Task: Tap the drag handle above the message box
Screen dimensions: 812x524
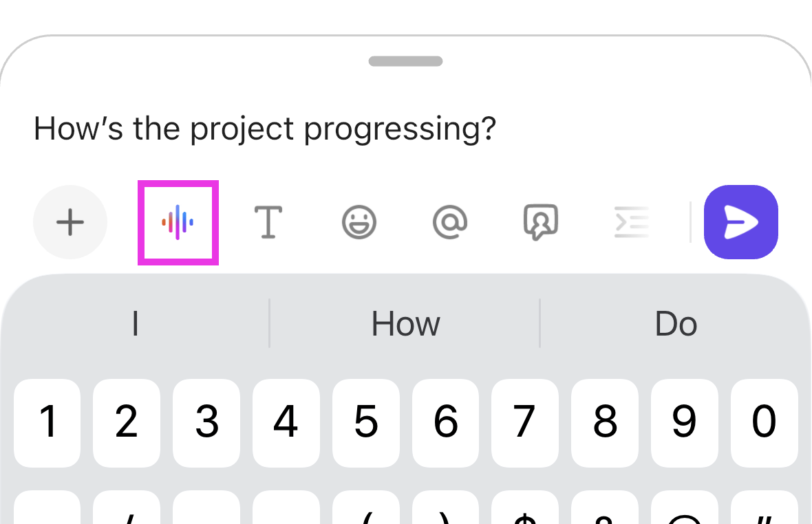Action: (x=405, y=61)
